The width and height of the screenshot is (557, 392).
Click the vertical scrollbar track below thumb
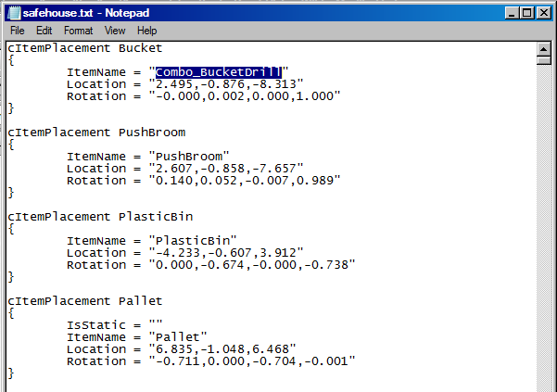[x=543, y=227]
